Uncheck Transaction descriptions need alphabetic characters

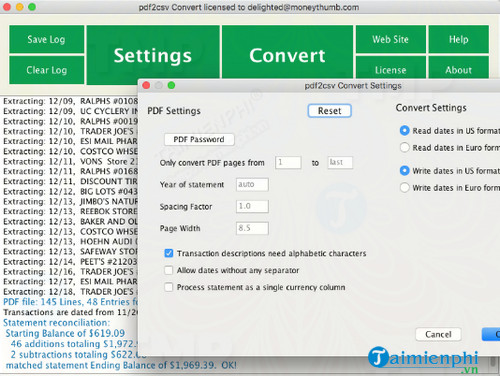pos(169,253)
